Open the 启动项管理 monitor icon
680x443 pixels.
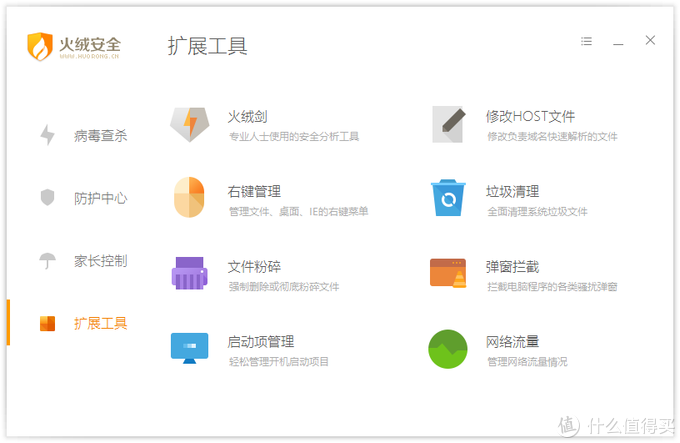(x=190, y=348)
